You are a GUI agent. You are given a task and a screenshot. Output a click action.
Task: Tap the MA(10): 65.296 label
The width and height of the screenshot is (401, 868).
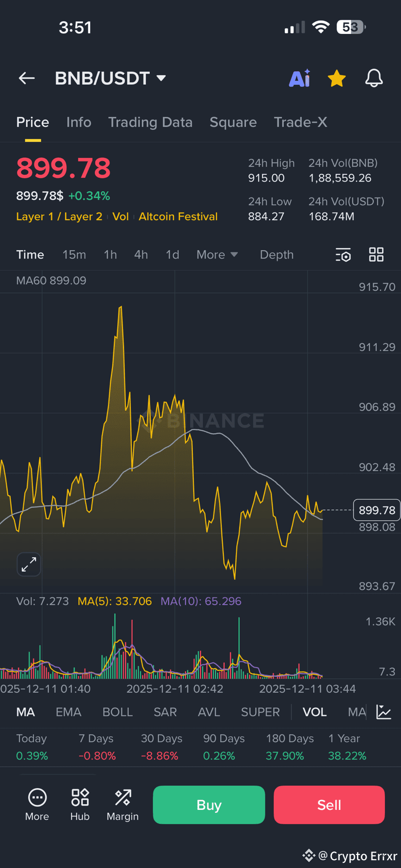(201, 601)
